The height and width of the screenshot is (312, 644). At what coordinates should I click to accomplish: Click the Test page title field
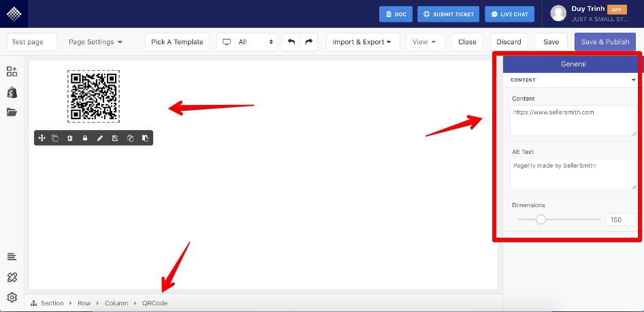click(x=32, y=42)
